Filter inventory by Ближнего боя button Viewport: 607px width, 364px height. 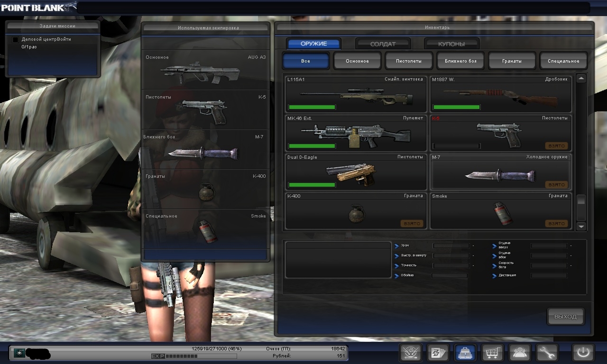coord(460,61)
